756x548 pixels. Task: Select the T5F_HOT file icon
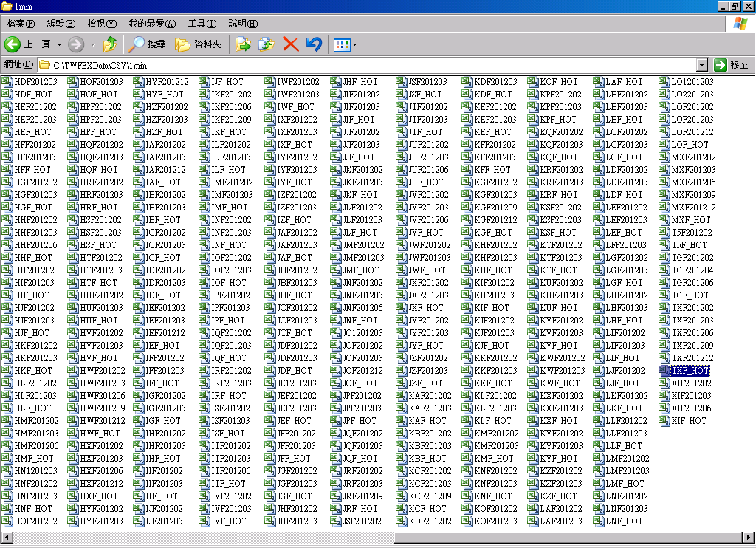coord(664,244)
